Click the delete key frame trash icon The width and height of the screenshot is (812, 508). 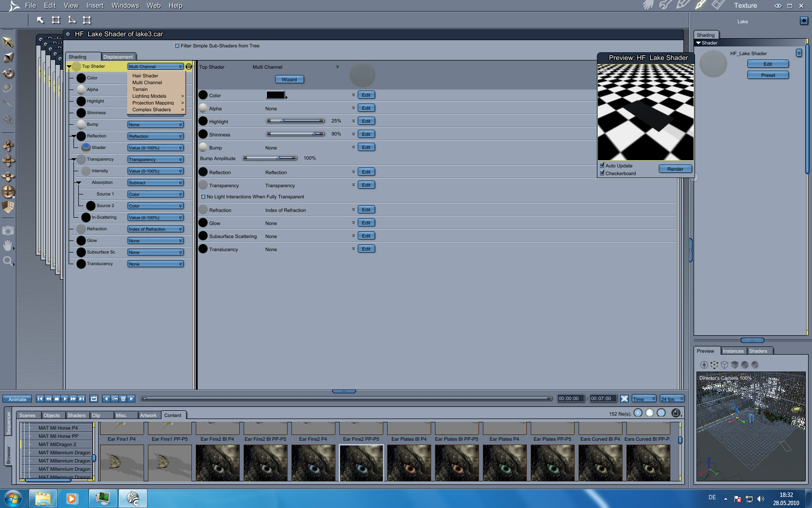click(x=123, y=399)
